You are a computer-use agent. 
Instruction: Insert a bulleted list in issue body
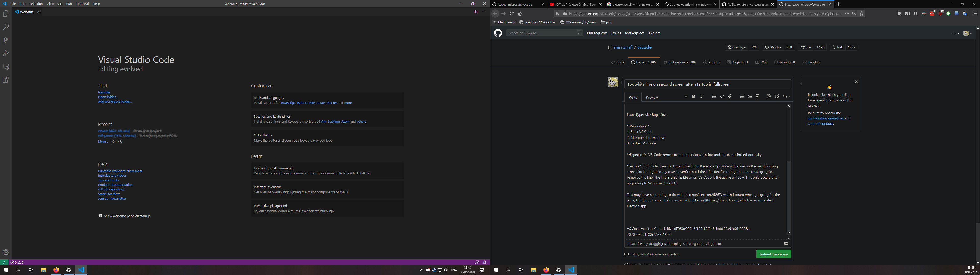[741, 96]
